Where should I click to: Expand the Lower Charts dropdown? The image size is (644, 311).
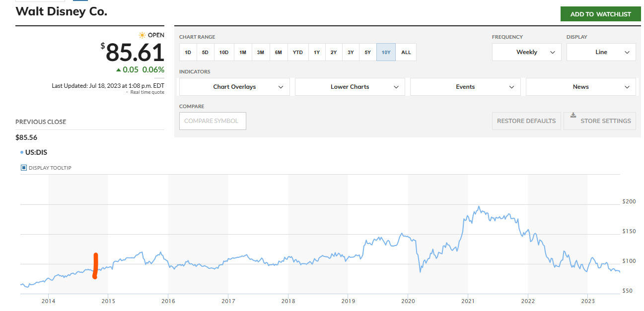coord(350,87)
